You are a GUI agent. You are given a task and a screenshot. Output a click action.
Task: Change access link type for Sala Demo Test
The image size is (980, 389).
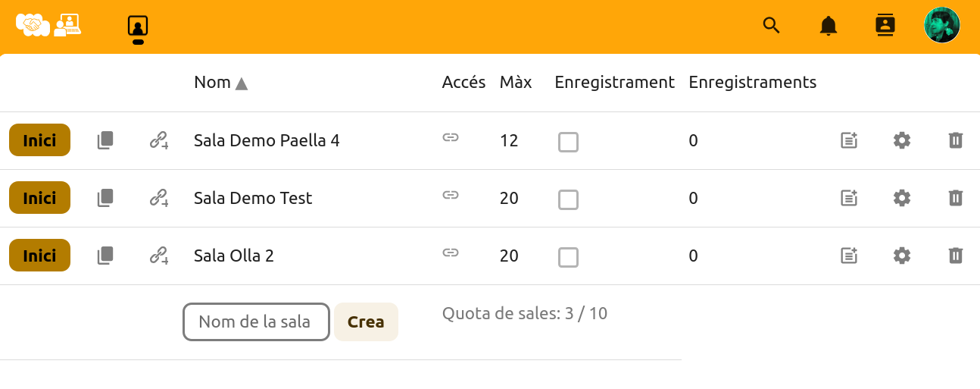[451, 195]
